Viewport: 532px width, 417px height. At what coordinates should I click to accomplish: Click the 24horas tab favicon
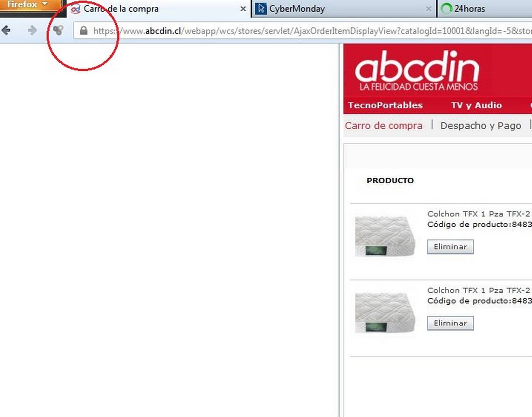[446, 9]
